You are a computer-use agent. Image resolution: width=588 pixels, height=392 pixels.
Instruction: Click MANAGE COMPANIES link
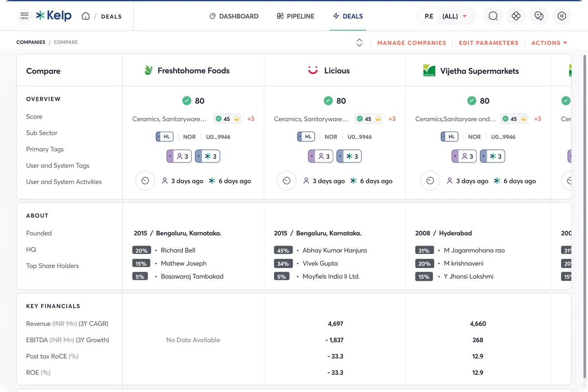point(412,43)
